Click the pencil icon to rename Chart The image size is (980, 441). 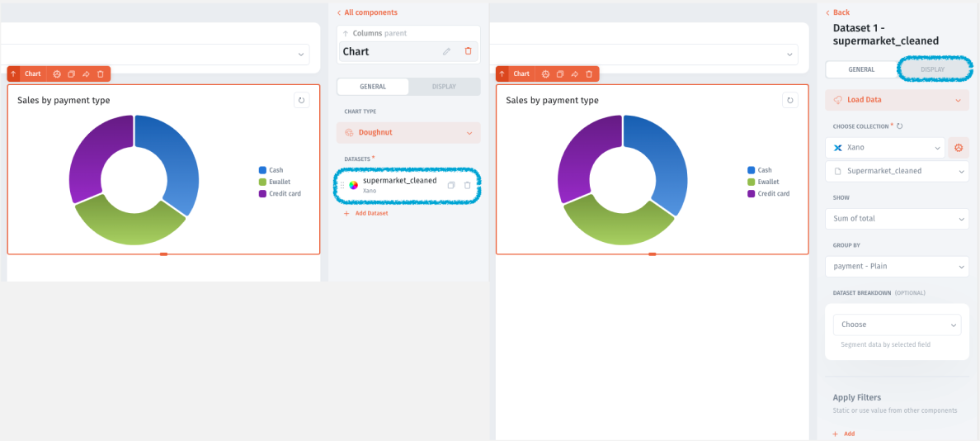point(446,51)
